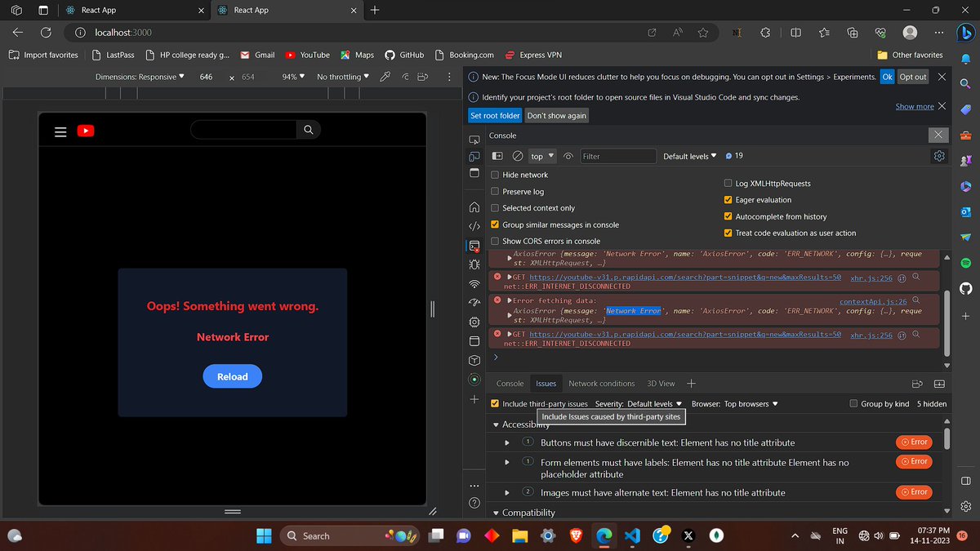Open the 94% zoom dropdown
The image size is (980, 551).
tap(293, 77)
